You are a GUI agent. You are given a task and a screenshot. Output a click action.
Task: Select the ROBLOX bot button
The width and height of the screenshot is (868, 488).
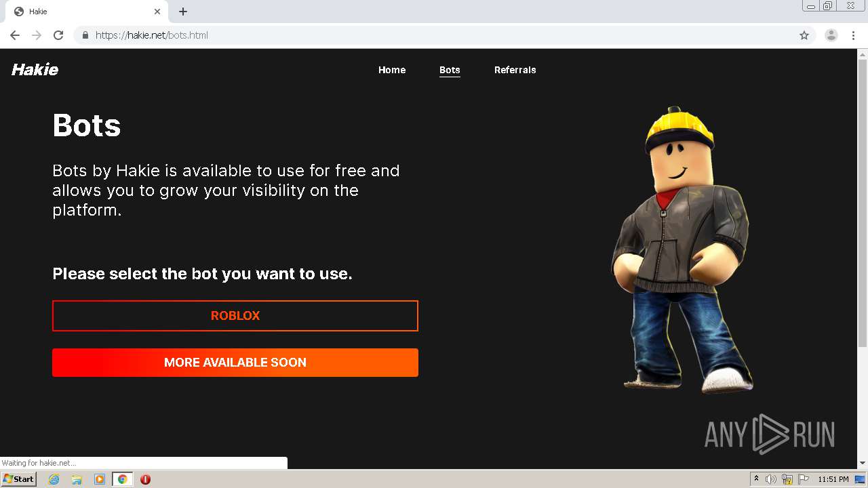click(235, 316)
